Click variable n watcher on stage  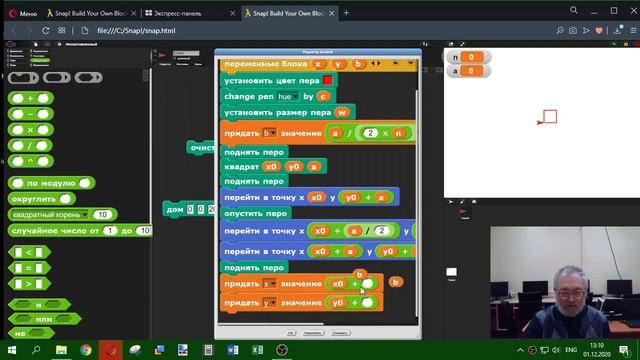(468, 57)
